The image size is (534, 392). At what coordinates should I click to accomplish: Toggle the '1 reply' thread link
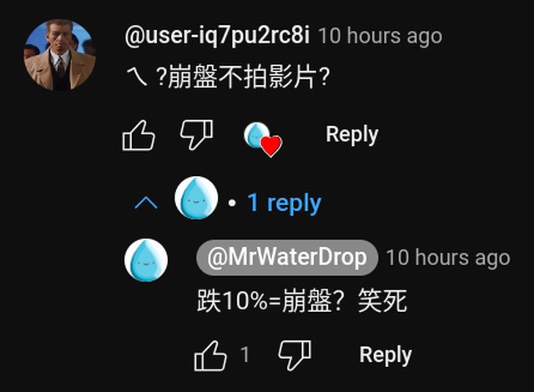coord(284,203)
